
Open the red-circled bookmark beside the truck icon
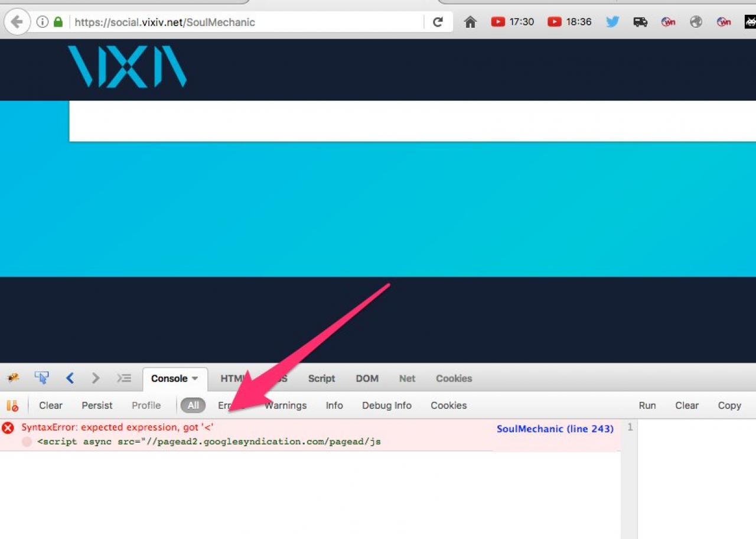coord(669,22)
